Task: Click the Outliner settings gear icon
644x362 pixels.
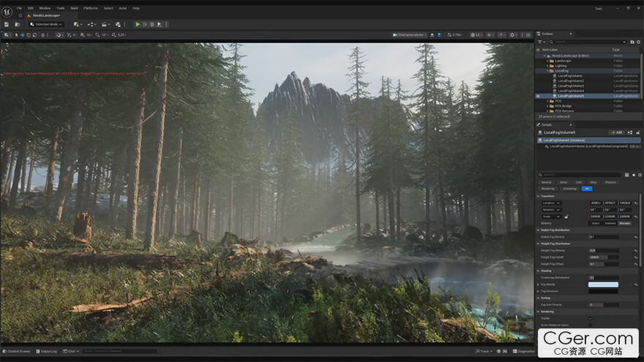Action: coord(637,42)
